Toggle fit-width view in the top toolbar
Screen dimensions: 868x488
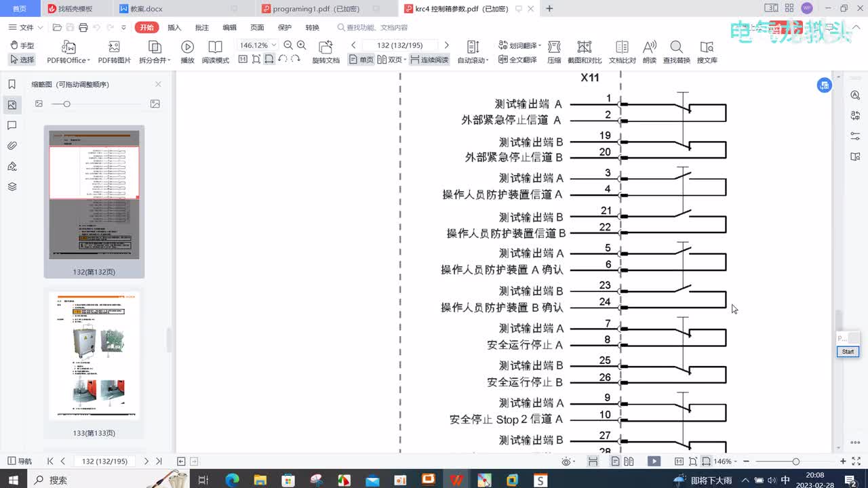point(269,60)
